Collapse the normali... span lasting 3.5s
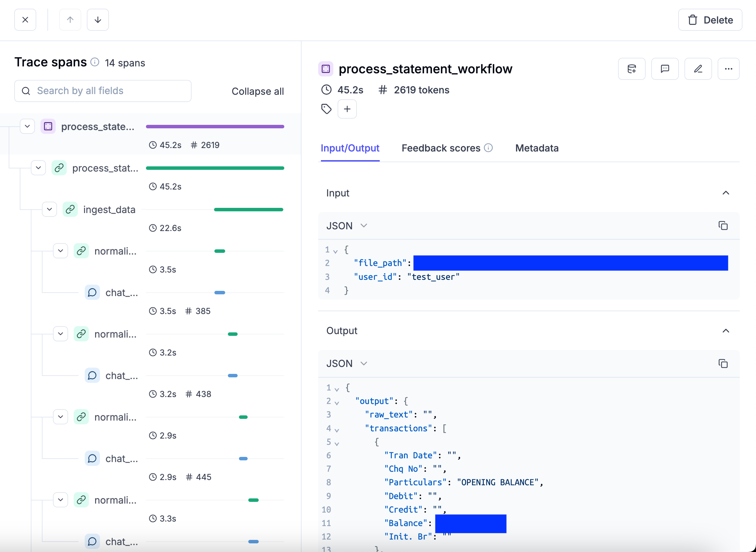The width and height of the screenshot is (756, 552). (x=61, y=251)
